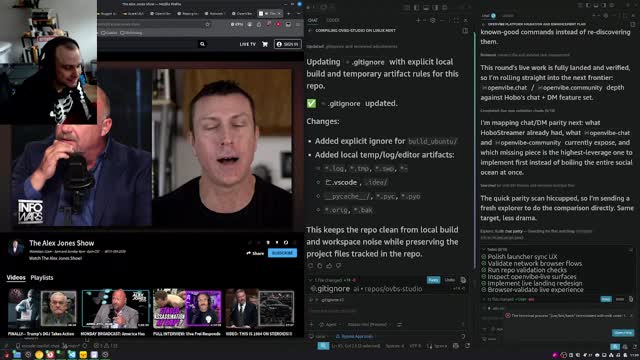Viewport: 640px width, 360px height.
Task: Open the chat settings gear icon
Action: click(433, 20)
